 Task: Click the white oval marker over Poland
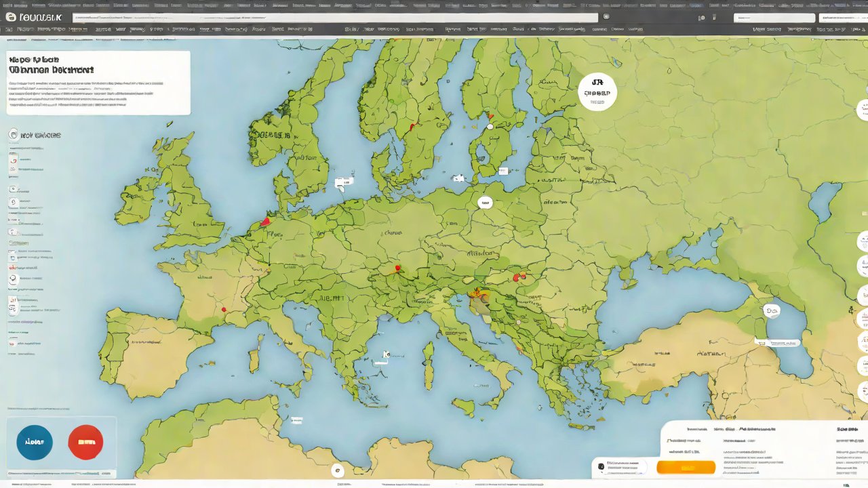485,203
